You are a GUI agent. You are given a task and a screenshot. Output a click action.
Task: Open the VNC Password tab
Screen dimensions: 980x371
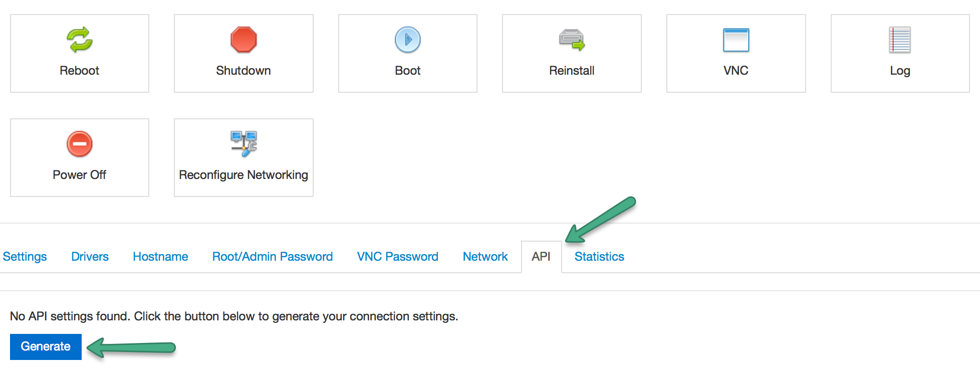click(398, 257)
